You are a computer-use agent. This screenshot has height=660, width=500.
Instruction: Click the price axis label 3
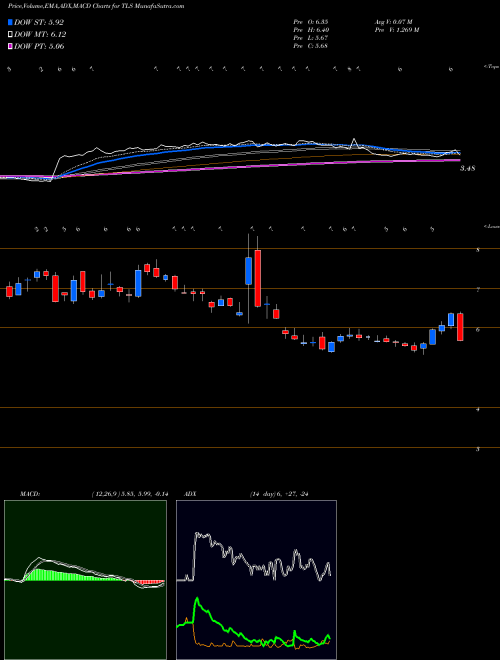(x=478, y=449)
